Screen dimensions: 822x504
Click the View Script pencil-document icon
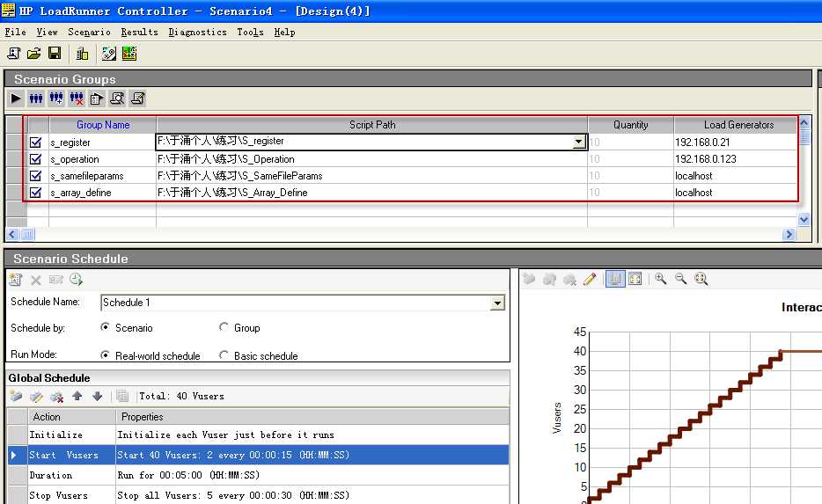tap(138, 99)
